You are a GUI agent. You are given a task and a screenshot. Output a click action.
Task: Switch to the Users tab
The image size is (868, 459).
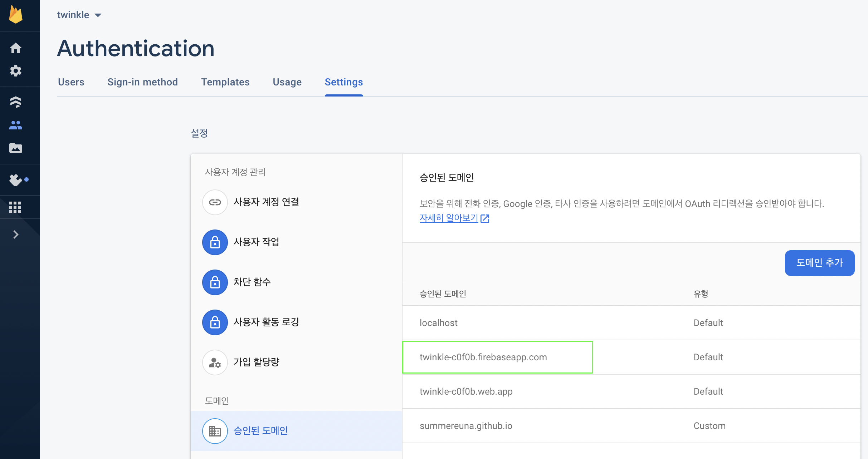71,82
